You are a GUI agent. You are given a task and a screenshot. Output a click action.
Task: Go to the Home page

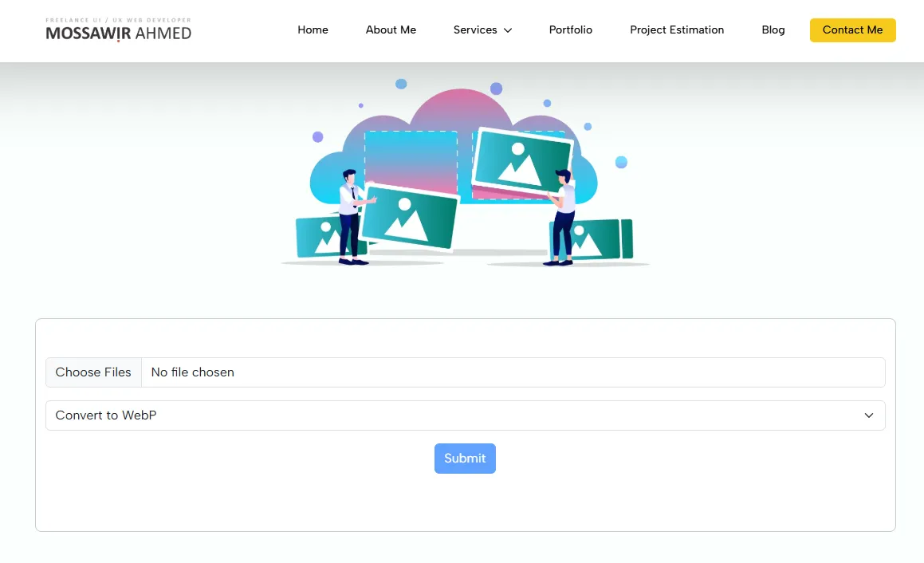pyautogui.click(x=313, y=30)
